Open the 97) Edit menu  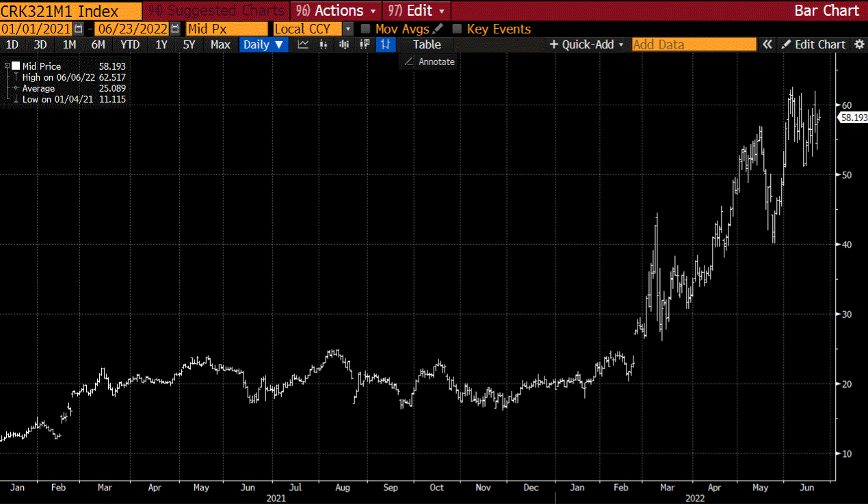416,10
